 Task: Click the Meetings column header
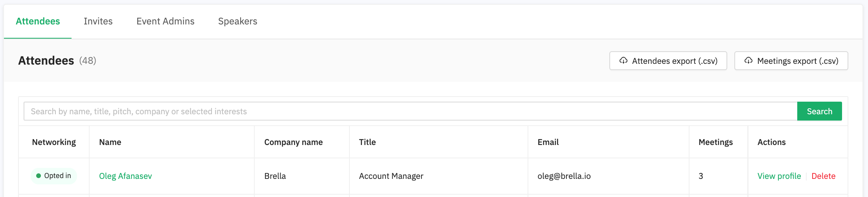click(715, 142)
